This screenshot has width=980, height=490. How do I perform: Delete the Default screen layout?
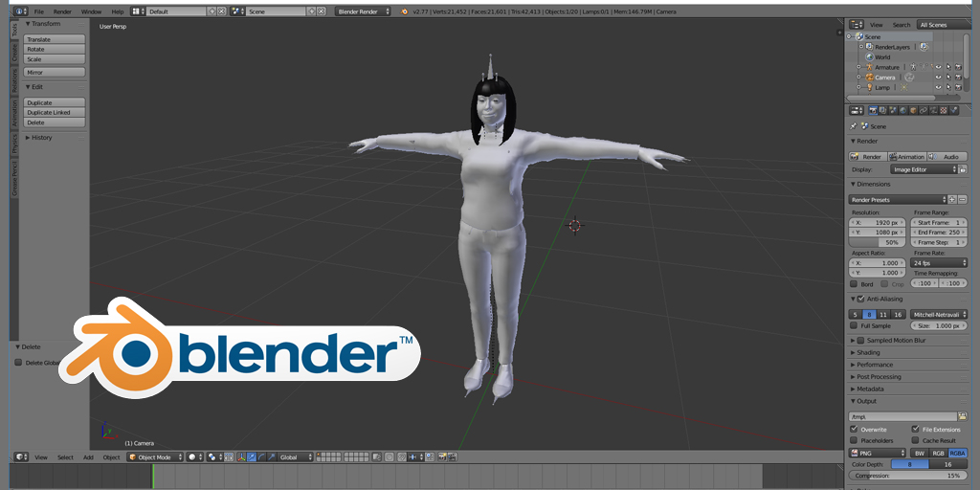coord(221,11)
